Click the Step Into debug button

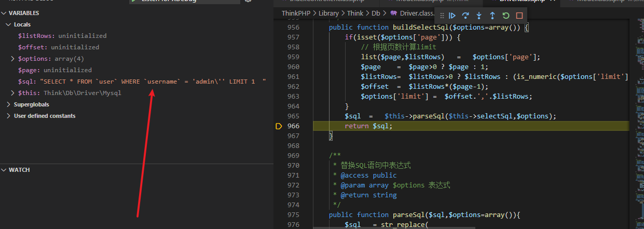click(x=479, y=16)
